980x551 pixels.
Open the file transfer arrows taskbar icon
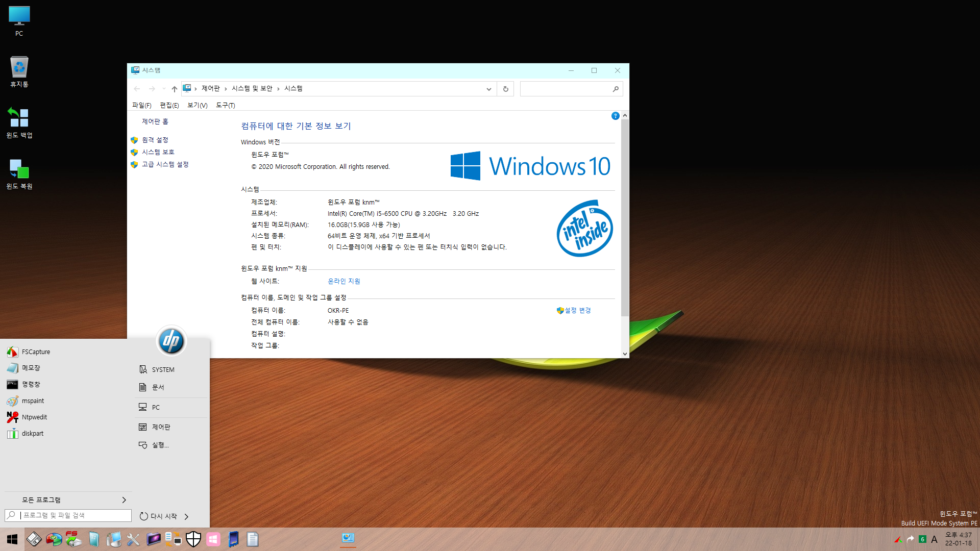click(x=173, y=539)
